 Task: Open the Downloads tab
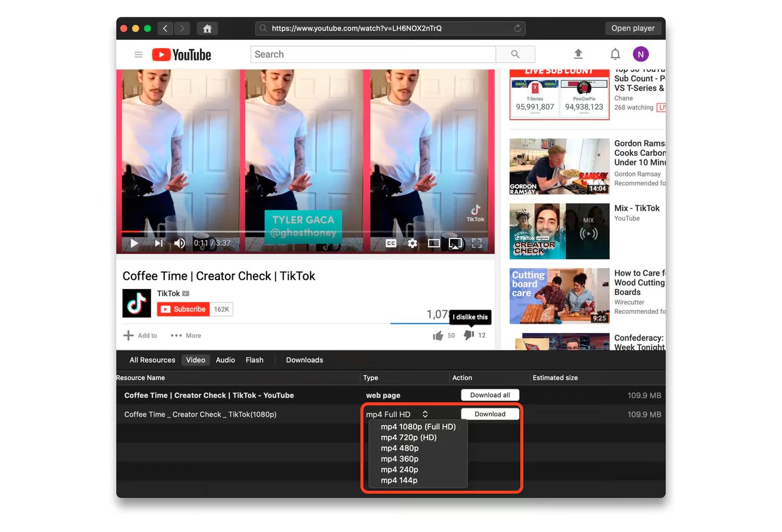click(x=304, y=360)
